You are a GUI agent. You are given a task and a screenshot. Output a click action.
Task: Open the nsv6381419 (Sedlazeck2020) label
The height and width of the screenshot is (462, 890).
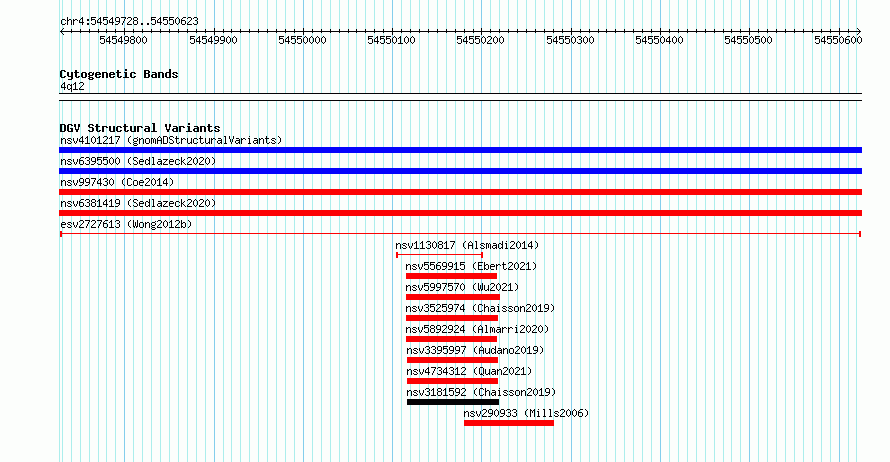138,203
